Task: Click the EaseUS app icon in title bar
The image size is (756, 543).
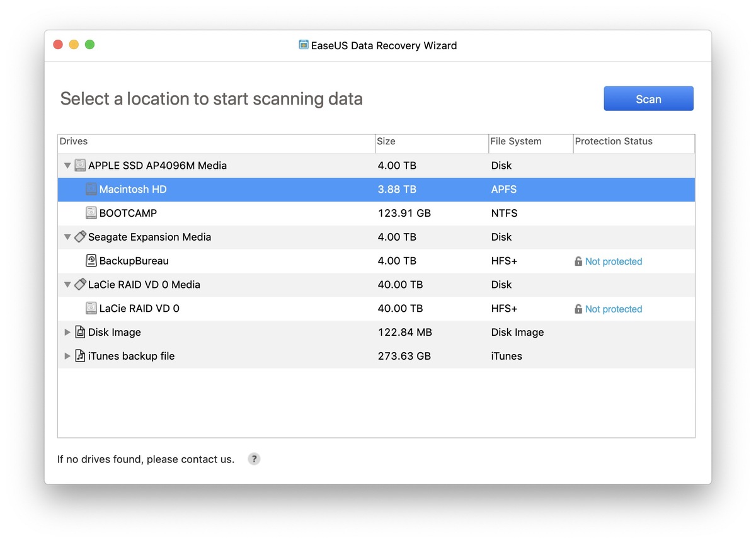Action: click(x=304, y=45)
